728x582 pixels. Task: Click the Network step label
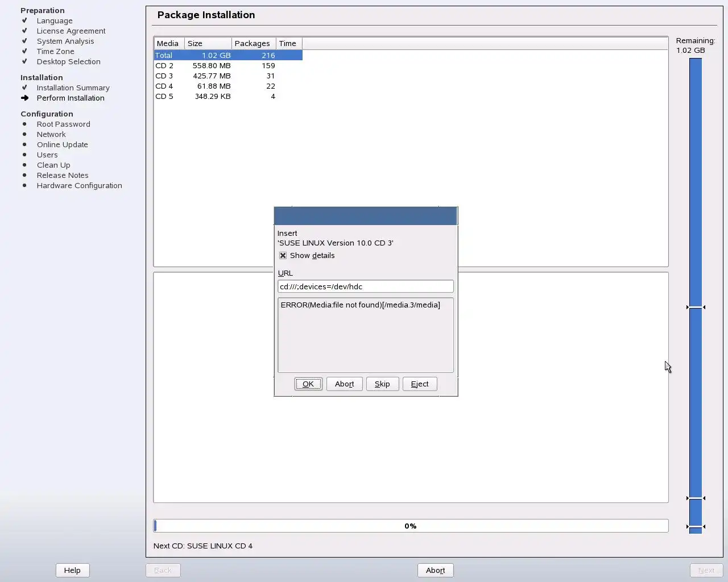pos(51,134)
